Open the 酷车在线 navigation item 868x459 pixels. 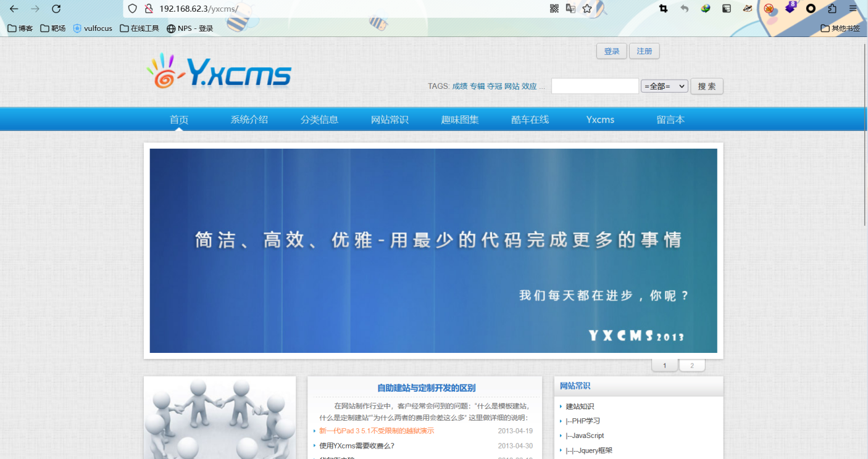click(530, 120)
